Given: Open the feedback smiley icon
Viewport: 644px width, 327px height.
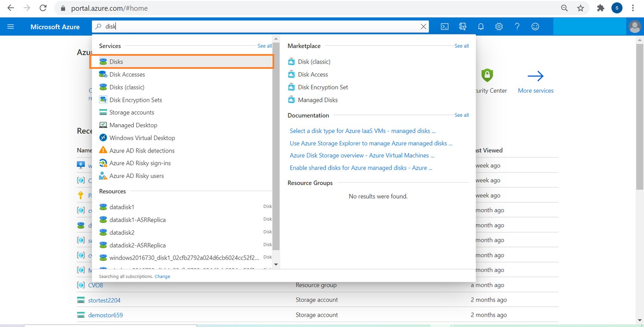Looking at the screenshot, I should click(x=535, y=27).
